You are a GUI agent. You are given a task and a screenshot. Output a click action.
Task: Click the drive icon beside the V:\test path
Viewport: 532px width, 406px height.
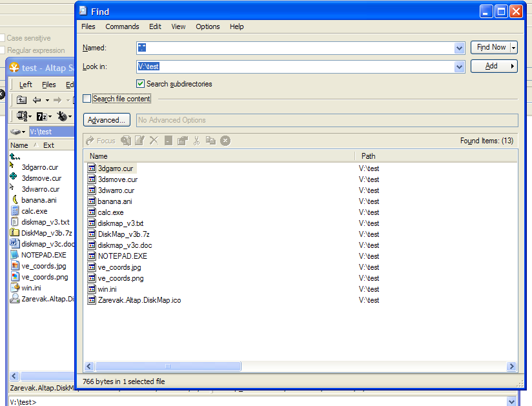(x=15, y=132)
